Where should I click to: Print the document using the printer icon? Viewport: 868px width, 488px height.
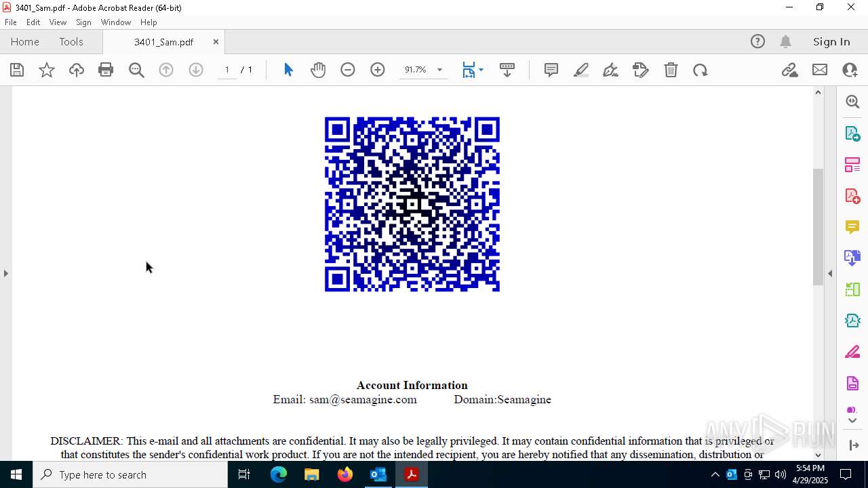tap(106, 70)
